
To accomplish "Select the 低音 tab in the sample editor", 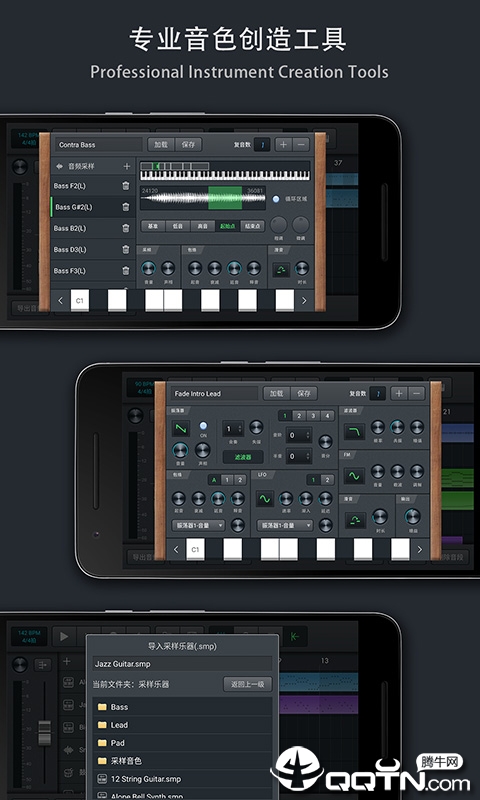I will tap(178, 226).
